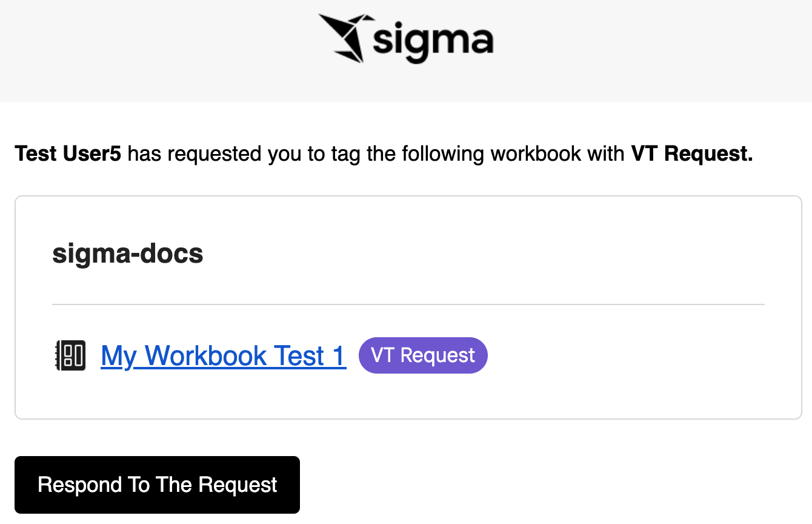Image resolution: width=812 pixels, height=524 pixels.
Task: Click the bold Test User5 name
Action: 68,154
